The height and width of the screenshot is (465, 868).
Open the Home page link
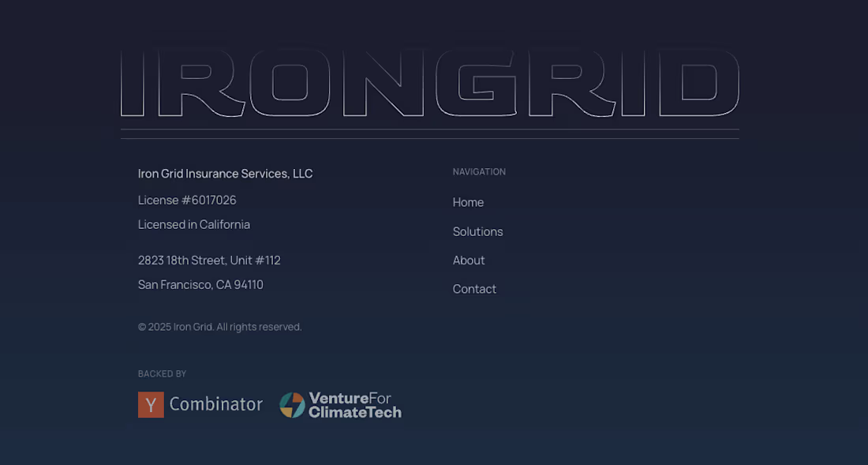(x=468, y=202)
